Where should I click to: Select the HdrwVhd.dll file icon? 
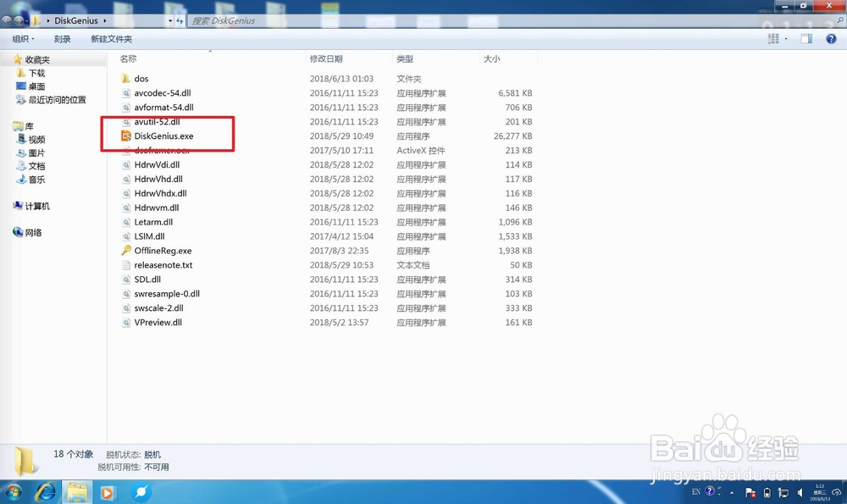pyautogui.click(x=126, y=180)
